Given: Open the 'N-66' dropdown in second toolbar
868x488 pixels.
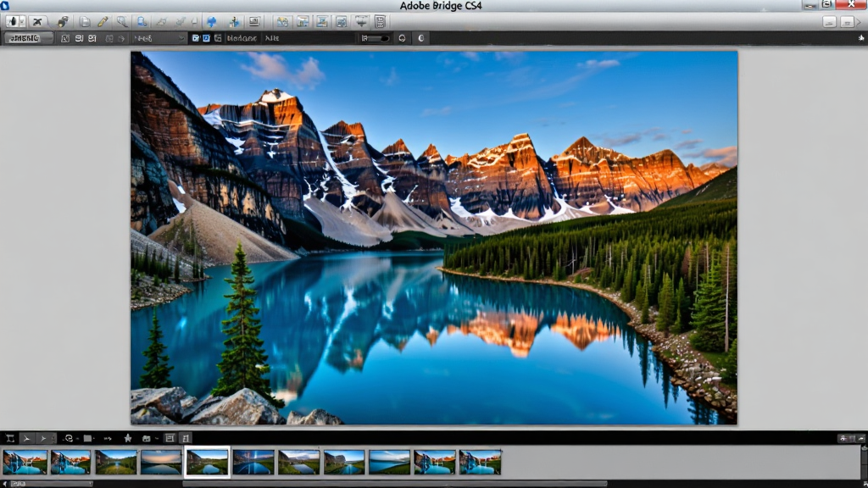Looking at the screenshot, I should pos(159,38).
